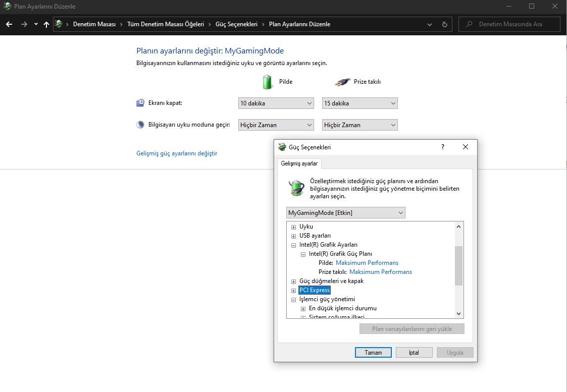Open the MyGamingMode plan dropdown
This screenshot has height=392, width=567.
click(345, 213)
